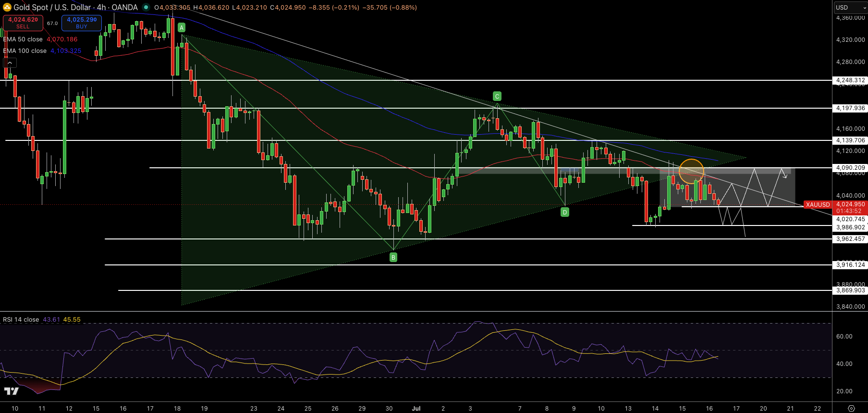868x413 pixels.
Task: Click the RSI axis value 20.00
Action: click(x=844, y=391)
